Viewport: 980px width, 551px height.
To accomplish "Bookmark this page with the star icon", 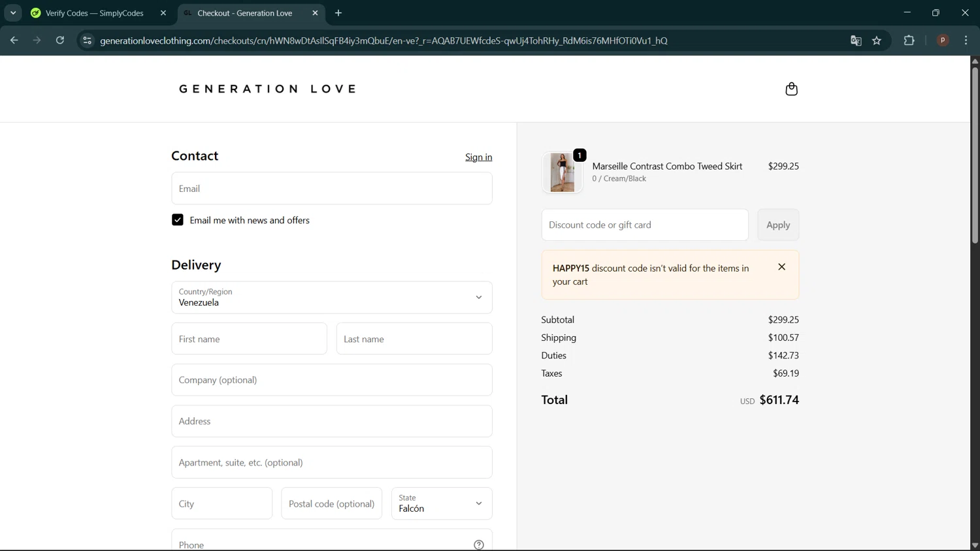I will [877, 40].
